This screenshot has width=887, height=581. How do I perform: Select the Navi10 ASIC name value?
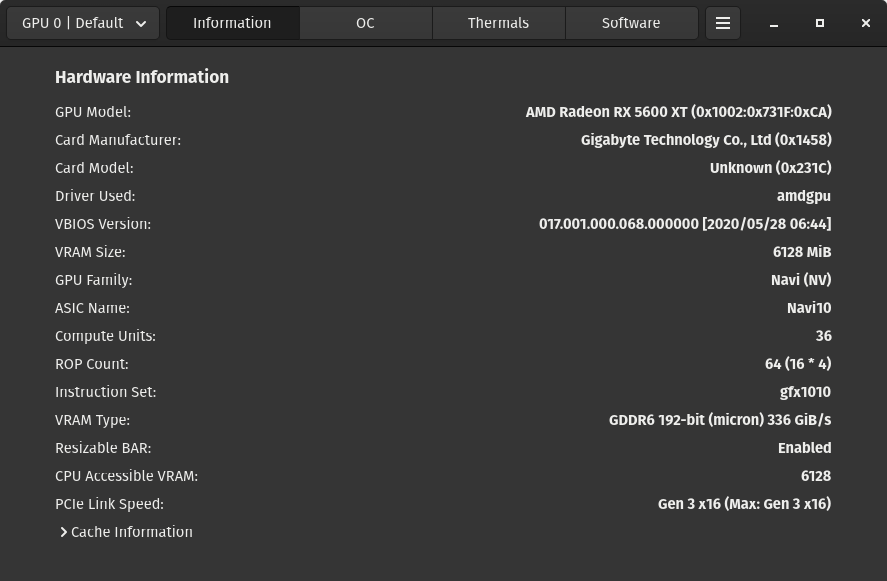tap(809, 308)
